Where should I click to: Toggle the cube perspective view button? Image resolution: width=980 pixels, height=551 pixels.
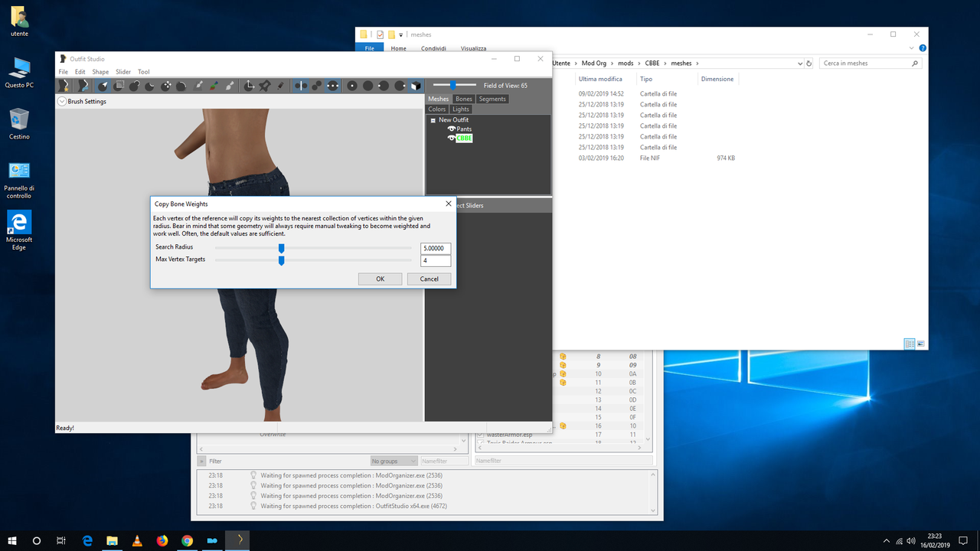(415, 86)
